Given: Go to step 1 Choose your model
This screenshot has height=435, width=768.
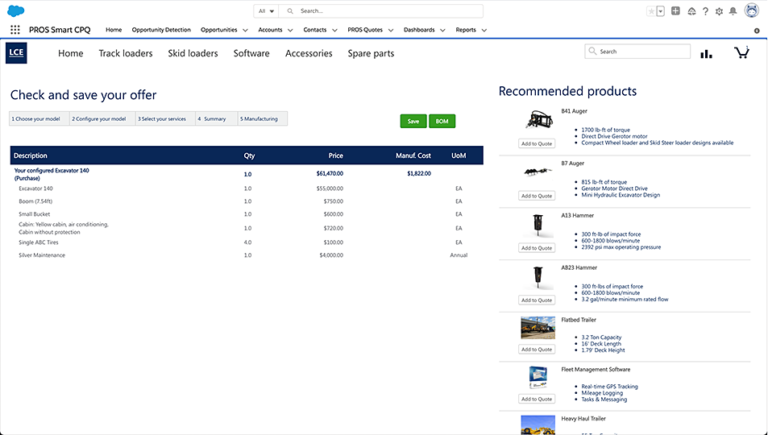Looking at the screenshot, I should coord(39,119).
